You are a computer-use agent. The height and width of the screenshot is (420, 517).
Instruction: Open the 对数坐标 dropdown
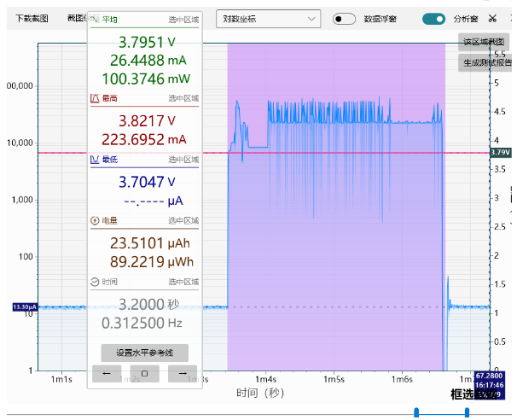tap(268, 19)
